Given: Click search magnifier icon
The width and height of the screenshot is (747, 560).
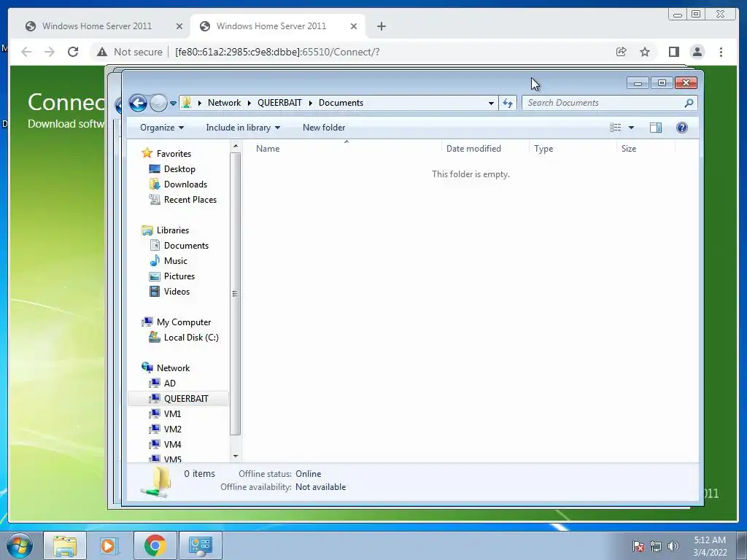Looking at the screenshot, I should tap(689, 103).
